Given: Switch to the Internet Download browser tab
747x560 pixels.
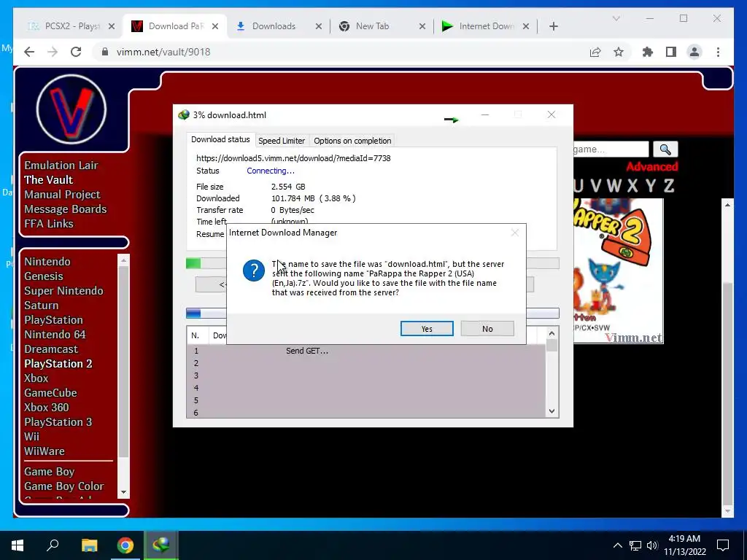Looking at the screenshot, I should point(485,26).
